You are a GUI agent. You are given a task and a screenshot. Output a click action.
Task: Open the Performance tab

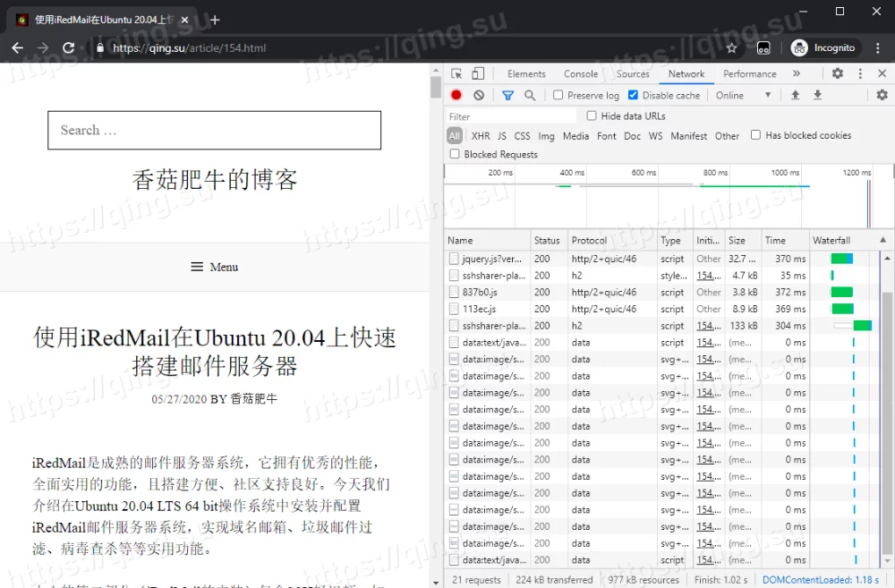click(749, 73)
